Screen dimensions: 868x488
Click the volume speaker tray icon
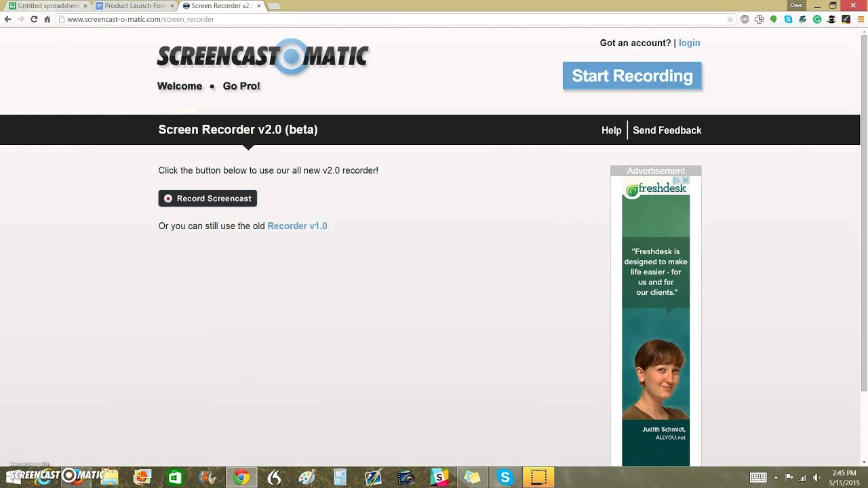coord(816,478)
